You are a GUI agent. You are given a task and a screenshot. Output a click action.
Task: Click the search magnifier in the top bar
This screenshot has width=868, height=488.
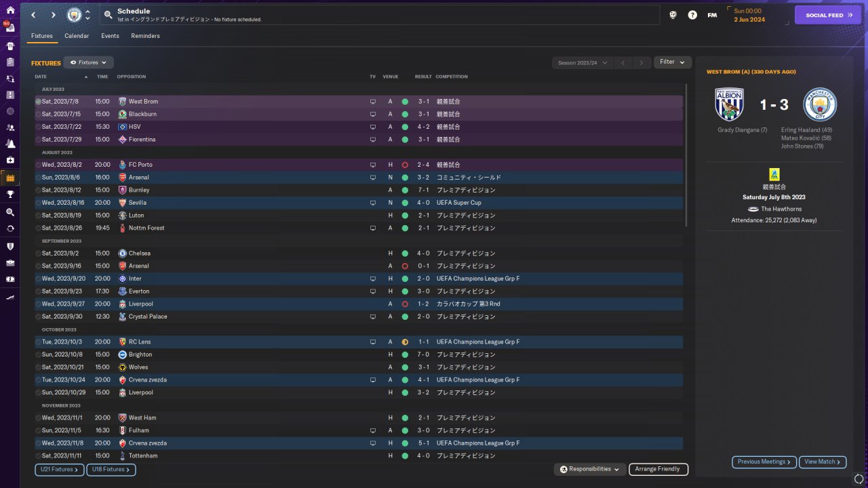point(108,15)
